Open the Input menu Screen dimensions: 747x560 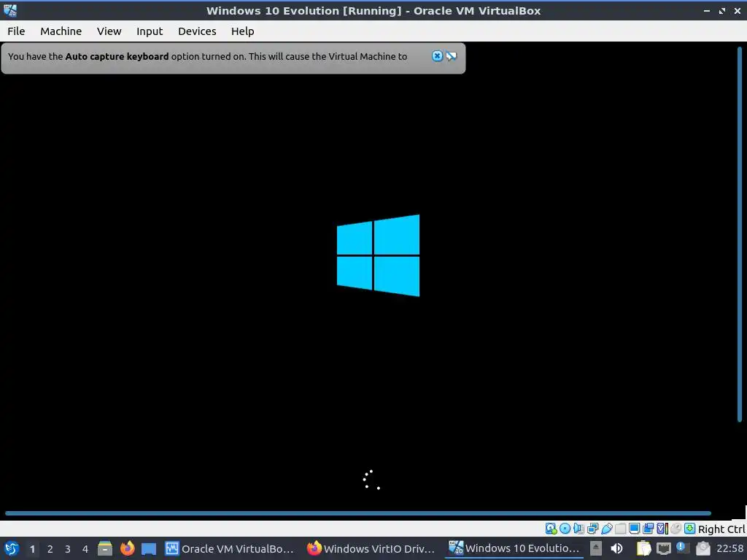(x=150, y=31)
